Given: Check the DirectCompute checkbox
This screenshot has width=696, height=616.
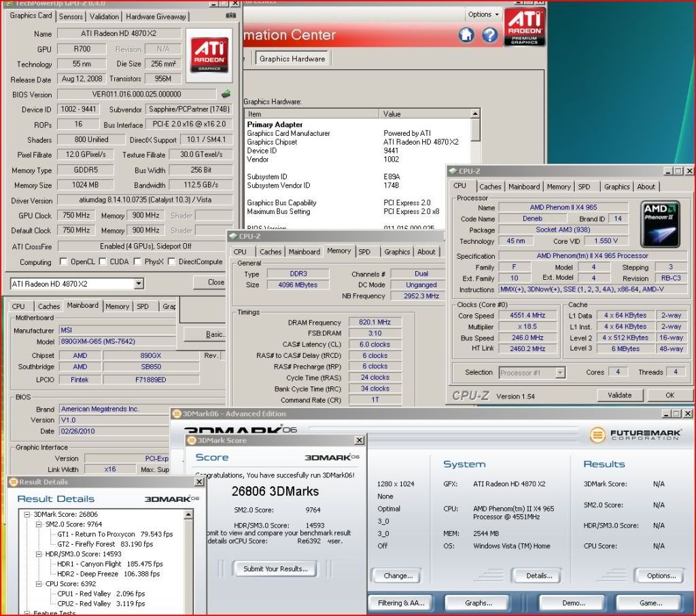Looking at the screenshot, I should pos(172,261).
